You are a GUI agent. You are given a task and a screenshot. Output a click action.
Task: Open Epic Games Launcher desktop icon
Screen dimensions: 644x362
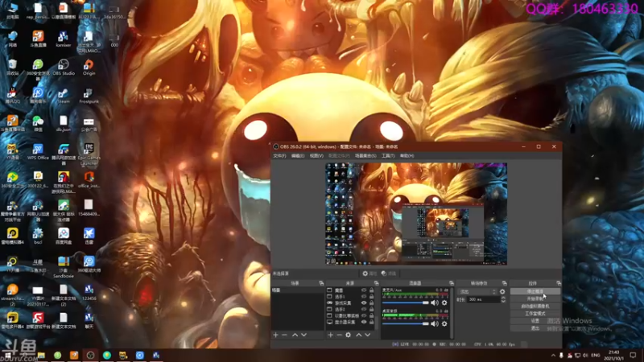pos(89,154)
